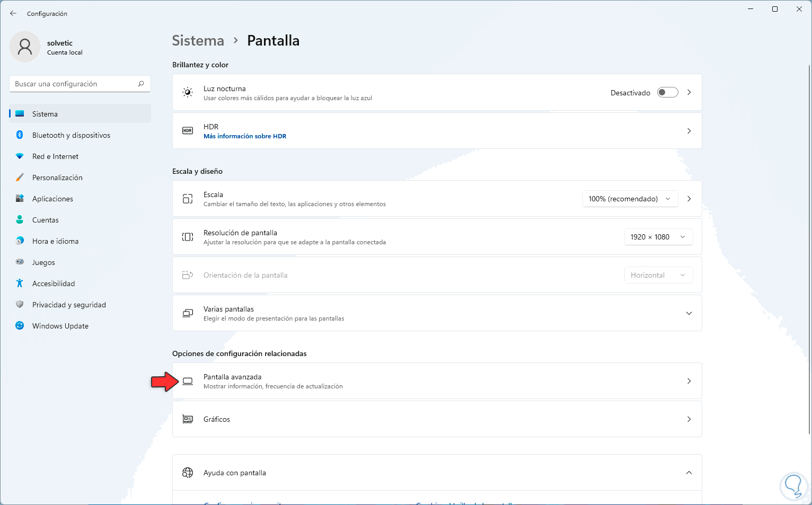Collapse the Ayuda con pantalla section
Viewport: 812px width, 505px height.
(x=689, y=473)
